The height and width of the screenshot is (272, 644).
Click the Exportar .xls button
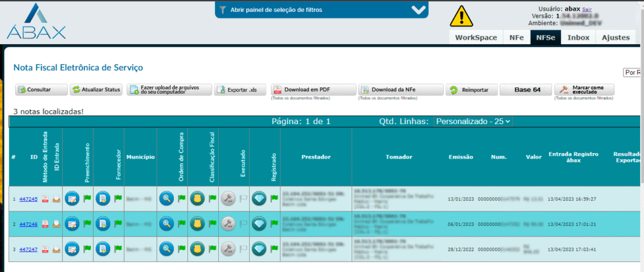(x=241, y=90)
